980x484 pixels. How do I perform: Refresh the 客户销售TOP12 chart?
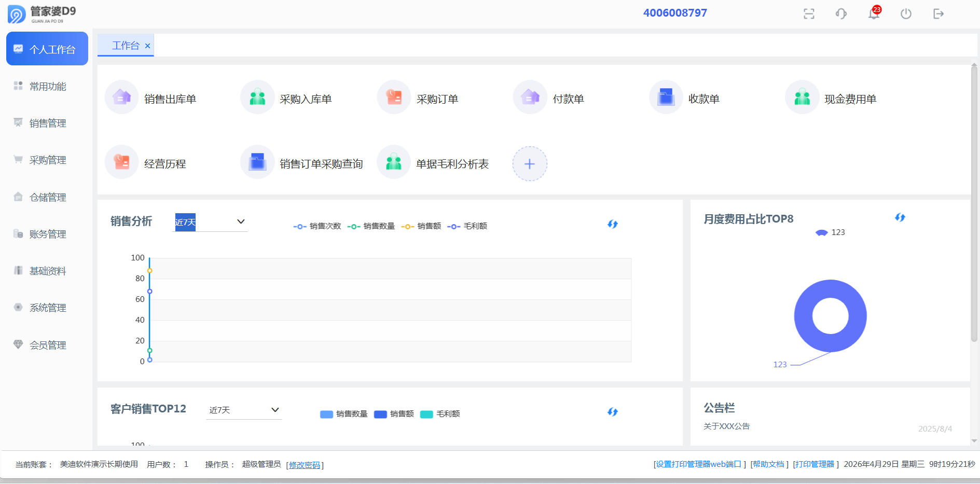tap(613, 412)
